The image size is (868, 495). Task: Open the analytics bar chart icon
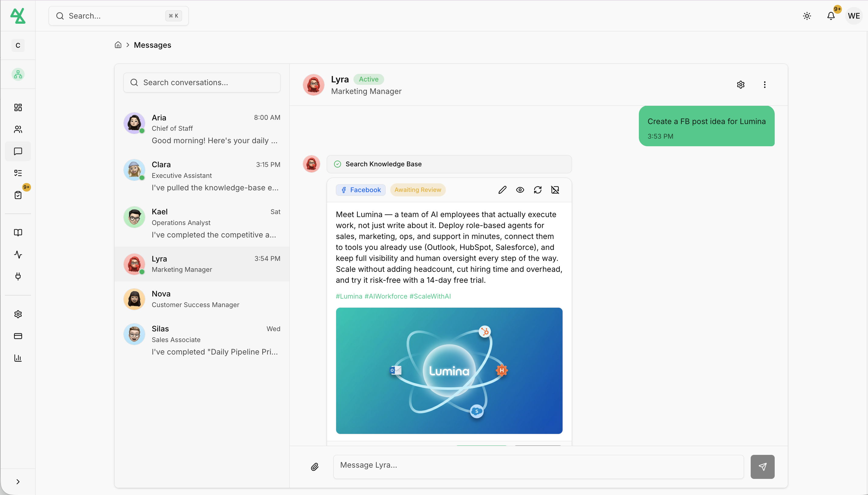click(x=18, y=358)
